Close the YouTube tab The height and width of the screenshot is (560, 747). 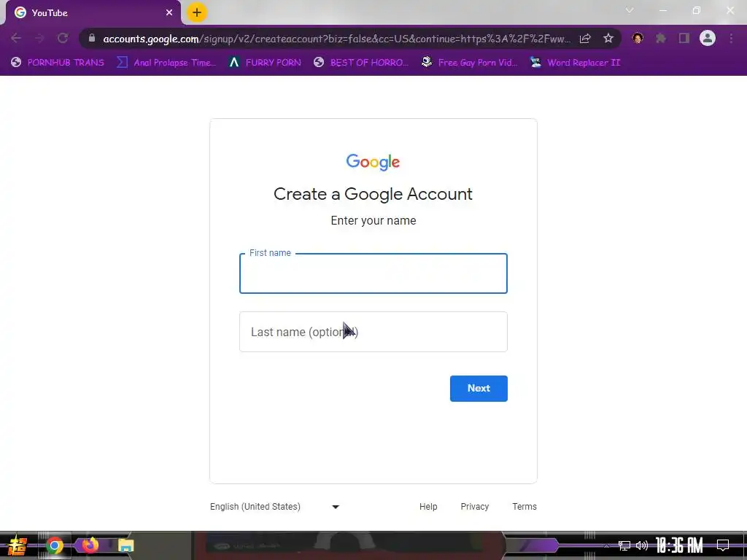[169, 13]
